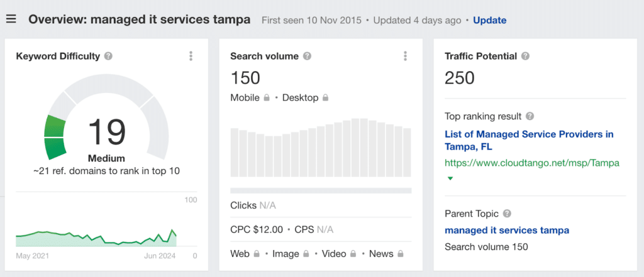
Task: Click the lock icon beside Desktop
Action: [x=325, y=97]
